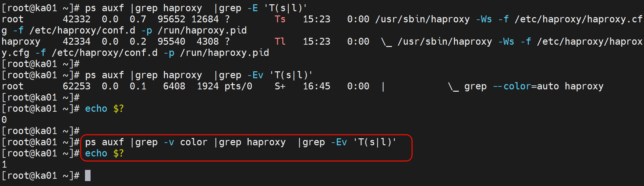644x186 pixels.
Task: Click the 'color' word in the grep -v command
Action: (x=194, y=142)
